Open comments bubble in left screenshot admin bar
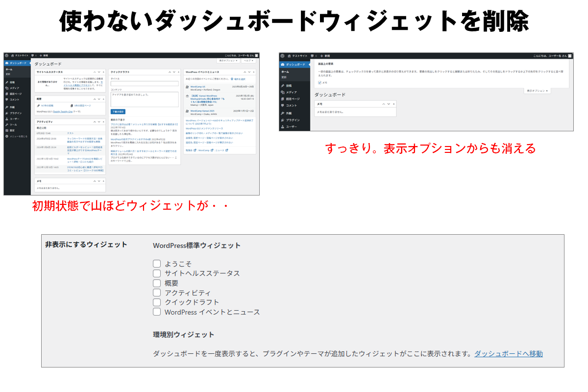Screen dimensions: 588x392 [33, 55]
